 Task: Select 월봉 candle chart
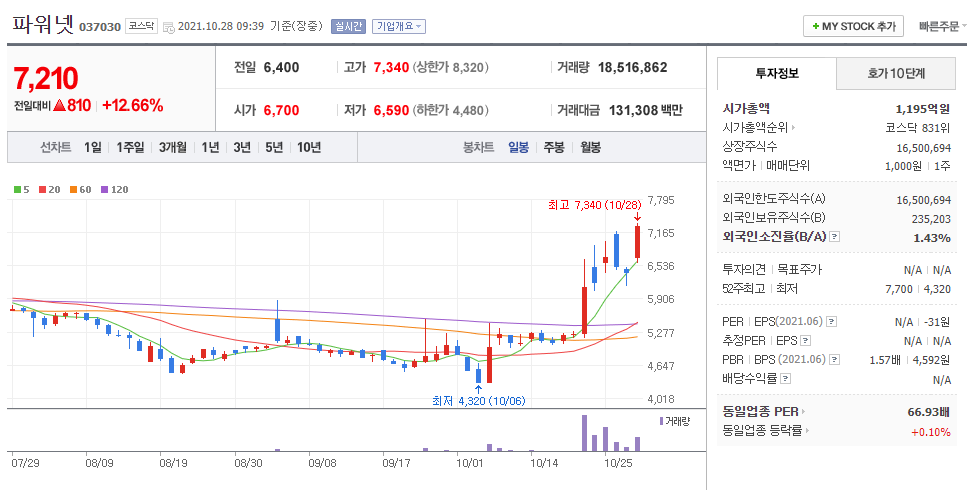tap(590, 147)
